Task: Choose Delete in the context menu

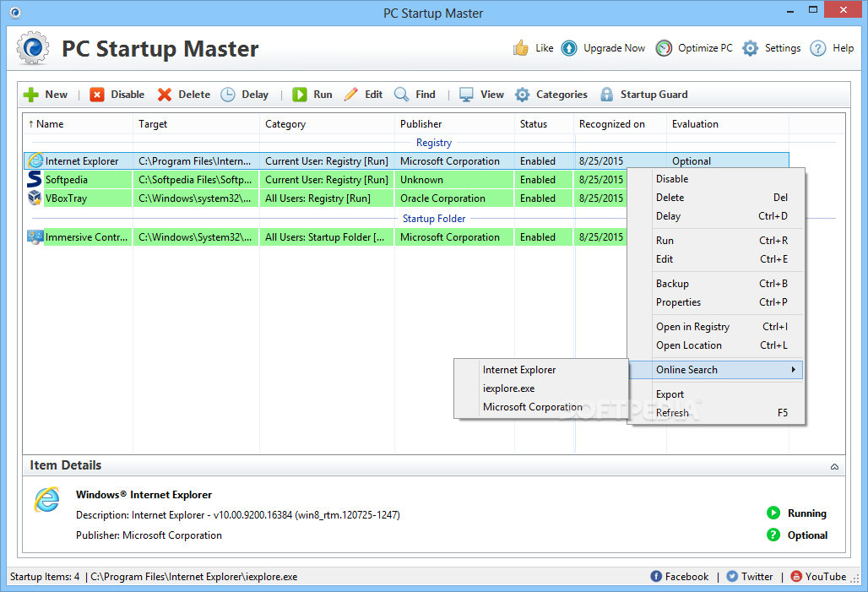Action: pos(716,197)
